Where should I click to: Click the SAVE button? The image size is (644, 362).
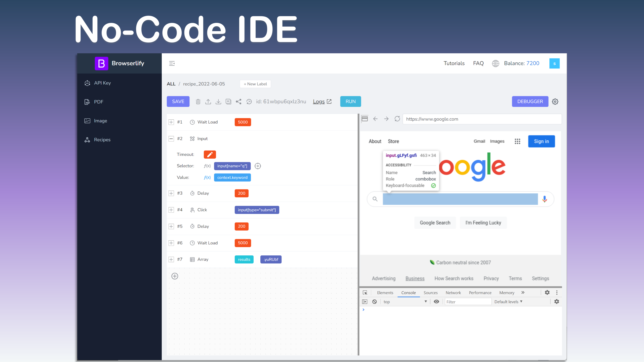point(178,102)
